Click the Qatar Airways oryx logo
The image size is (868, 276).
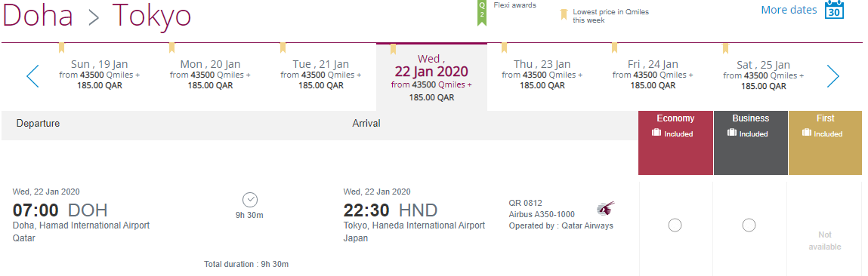tap(606, 209)
